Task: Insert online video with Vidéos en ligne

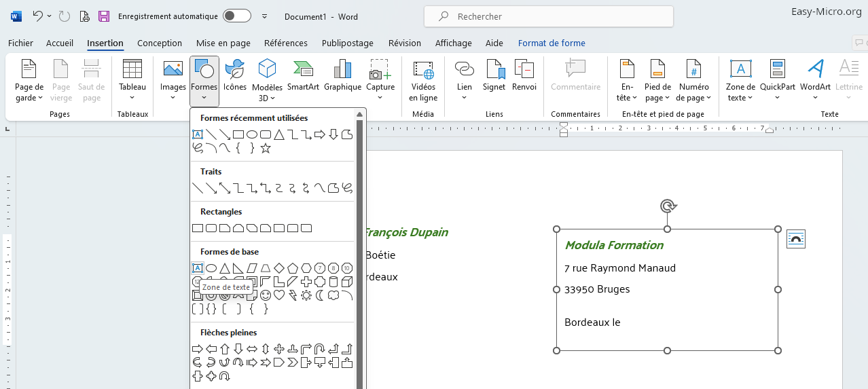Action: (423, 80)
